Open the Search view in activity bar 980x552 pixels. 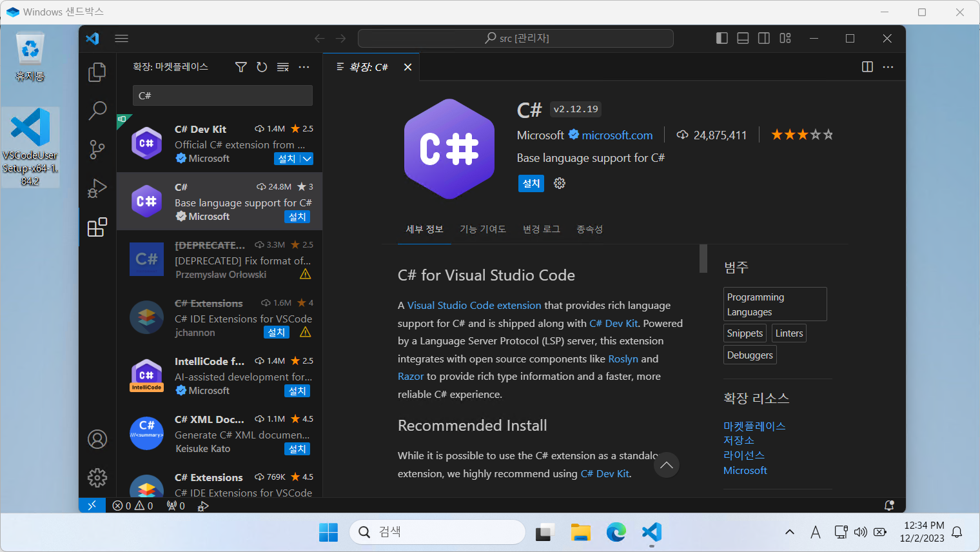[x=97, y=110]
